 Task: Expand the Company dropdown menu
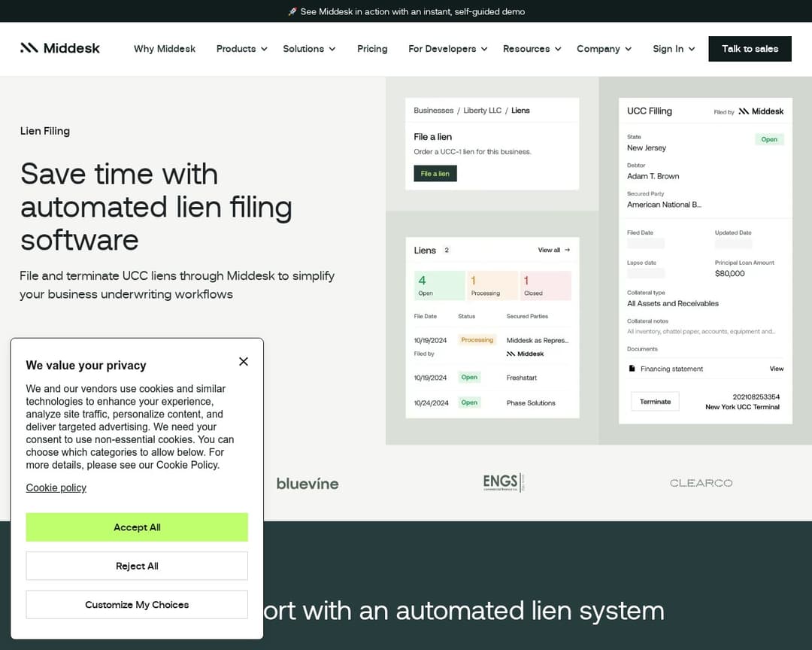pos(604,49)
